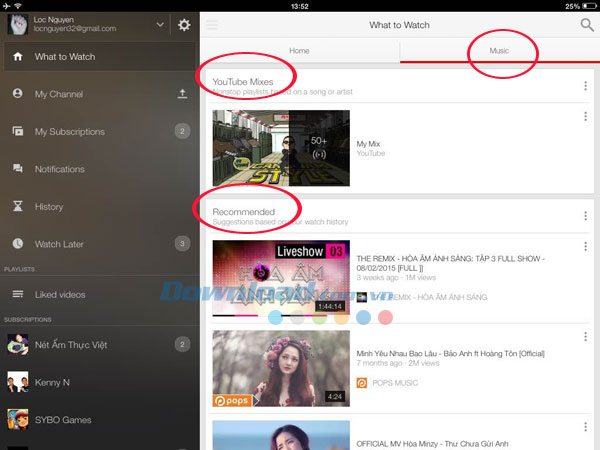Select SYBO Games subscription label
Viewport: 600px width, 450px height.
pos(63,419)
